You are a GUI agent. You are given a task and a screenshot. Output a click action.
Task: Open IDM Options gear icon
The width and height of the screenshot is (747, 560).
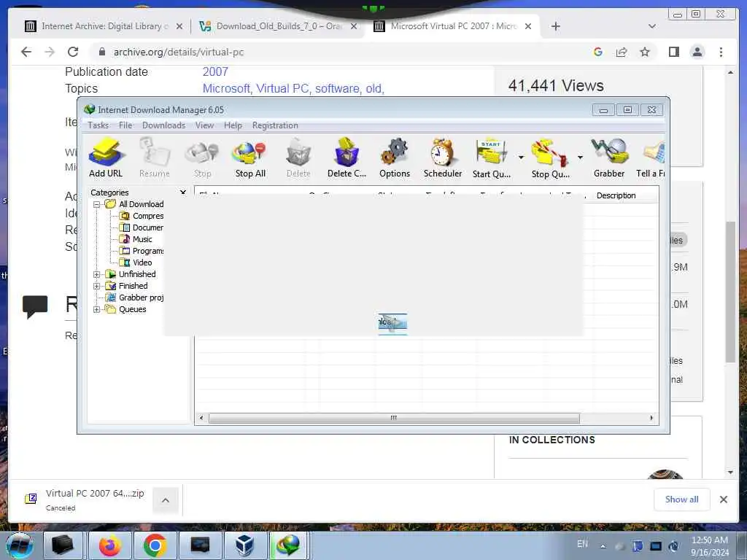[395, 157]
